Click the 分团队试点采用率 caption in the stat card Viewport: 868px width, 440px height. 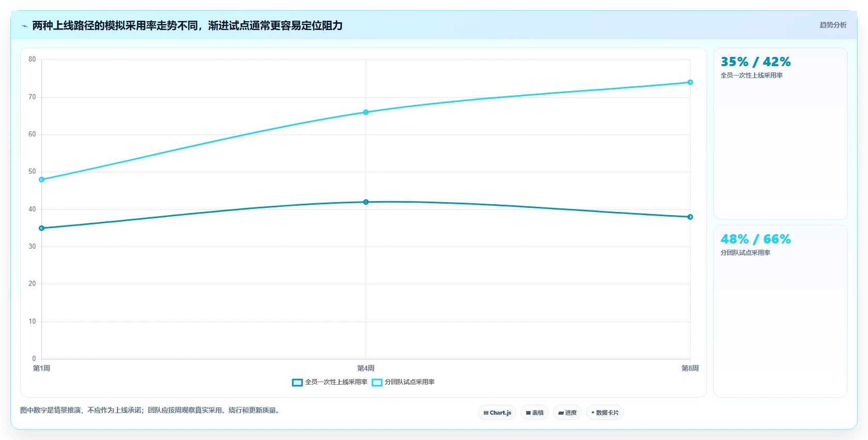(x=745, y=253)
